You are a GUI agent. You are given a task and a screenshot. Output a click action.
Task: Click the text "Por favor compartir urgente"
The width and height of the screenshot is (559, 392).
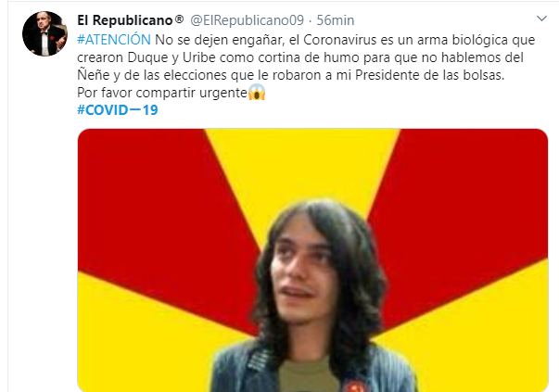pos(162,93)
